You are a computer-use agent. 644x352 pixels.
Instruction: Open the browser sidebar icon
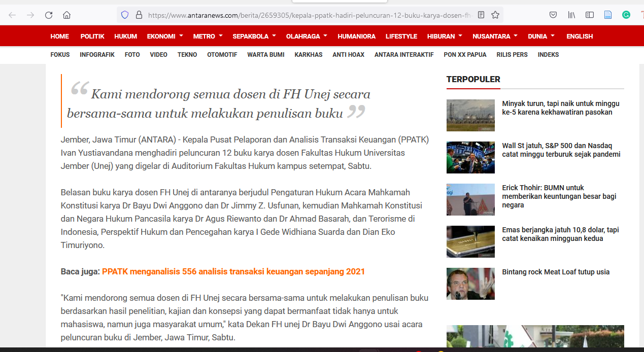[590, 15]
